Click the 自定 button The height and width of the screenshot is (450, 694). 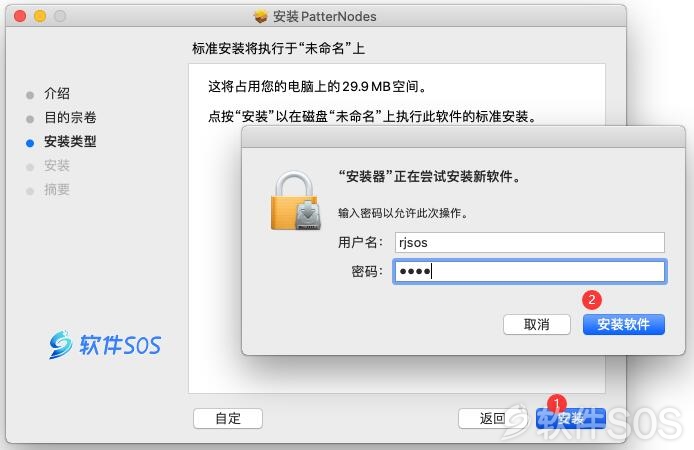click(x=228, y=418)
